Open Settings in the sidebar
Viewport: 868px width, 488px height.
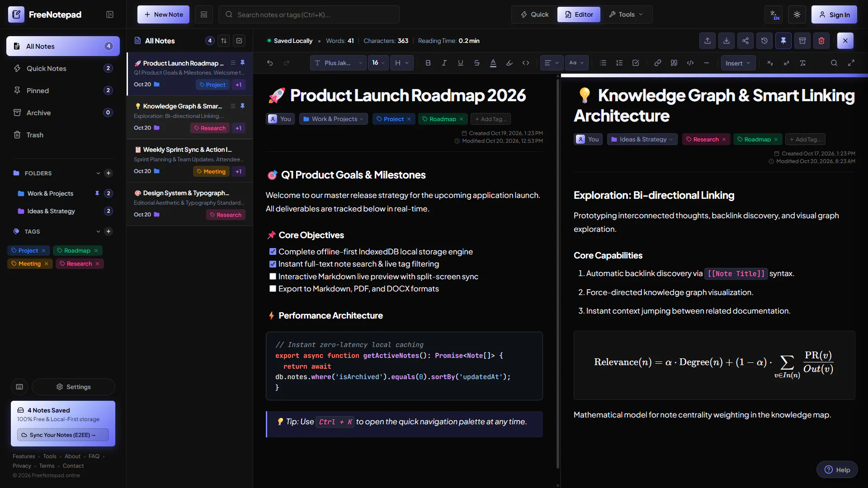(73, 387)
